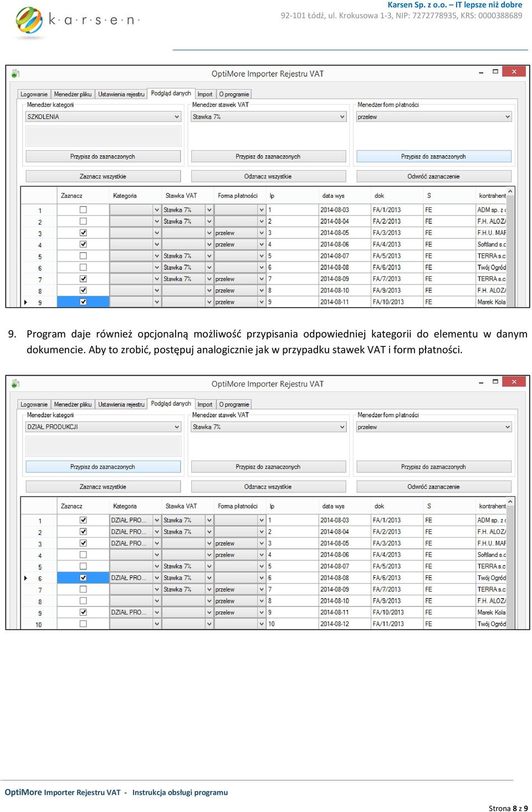Image resolution: width=532 pixels, height=812 pixels.
Task: Maximize the DZIAŁ PRODUKCJI window
Action: tap(495, 382)
